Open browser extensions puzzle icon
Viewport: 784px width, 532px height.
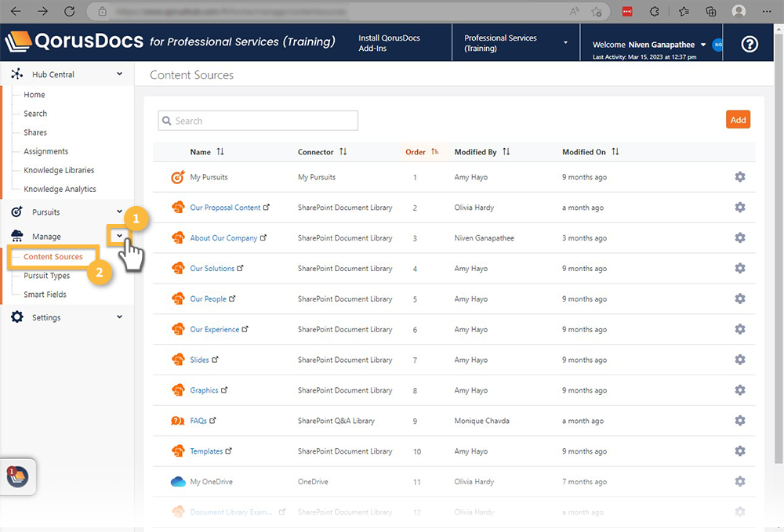pos(654,12)
